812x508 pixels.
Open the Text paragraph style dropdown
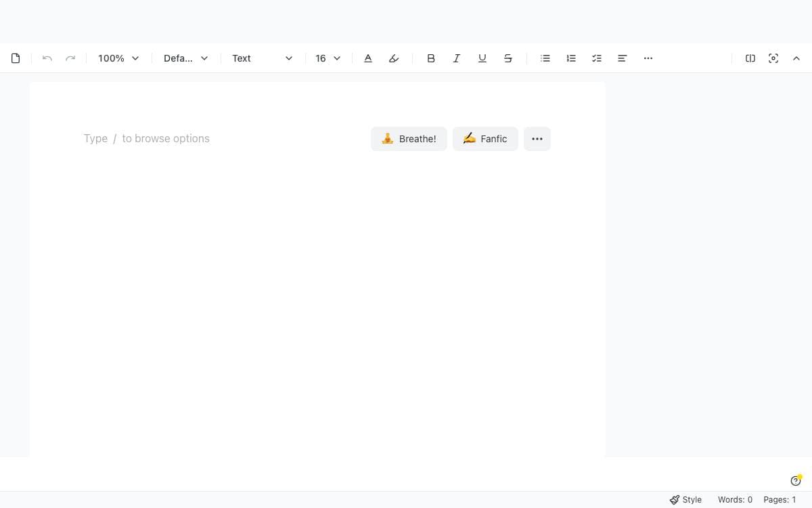pos(262,58)
